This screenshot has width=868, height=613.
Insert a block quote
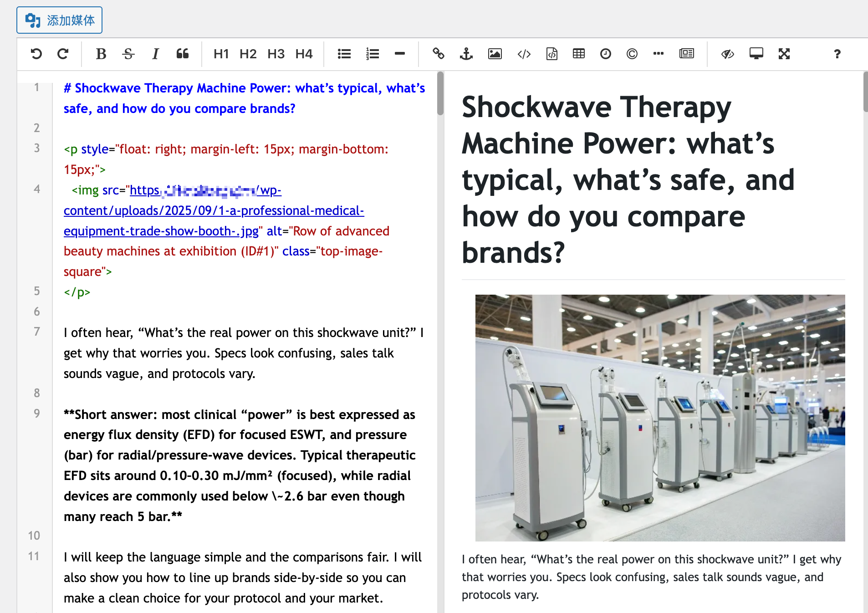[x=183, y=54]
